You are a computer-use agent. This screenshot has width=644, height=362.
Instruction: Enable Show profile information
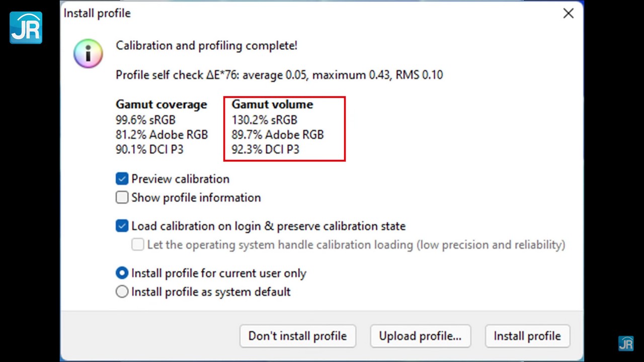pyautogui.click(x=122, y=198)
